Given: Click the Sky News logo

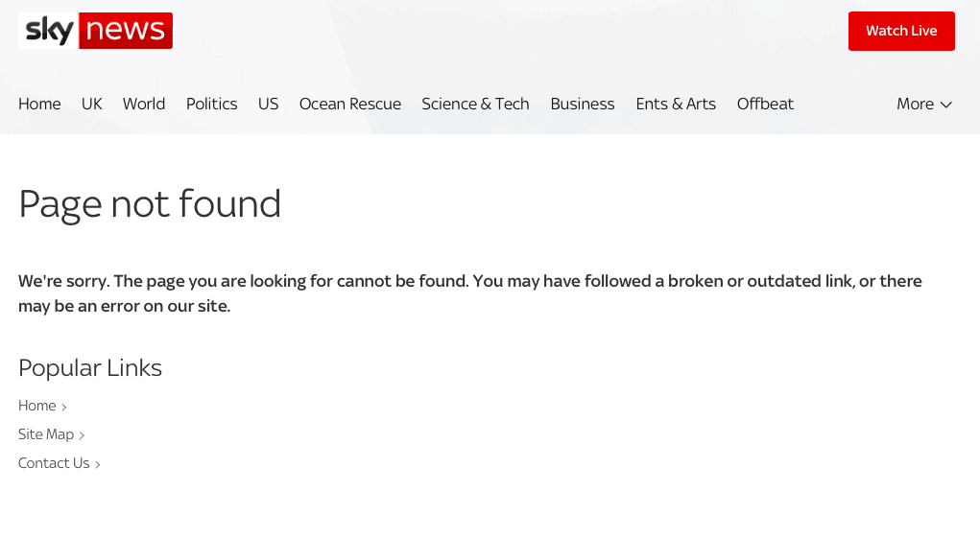Looking at the screenshot, I should pos(95,31).
